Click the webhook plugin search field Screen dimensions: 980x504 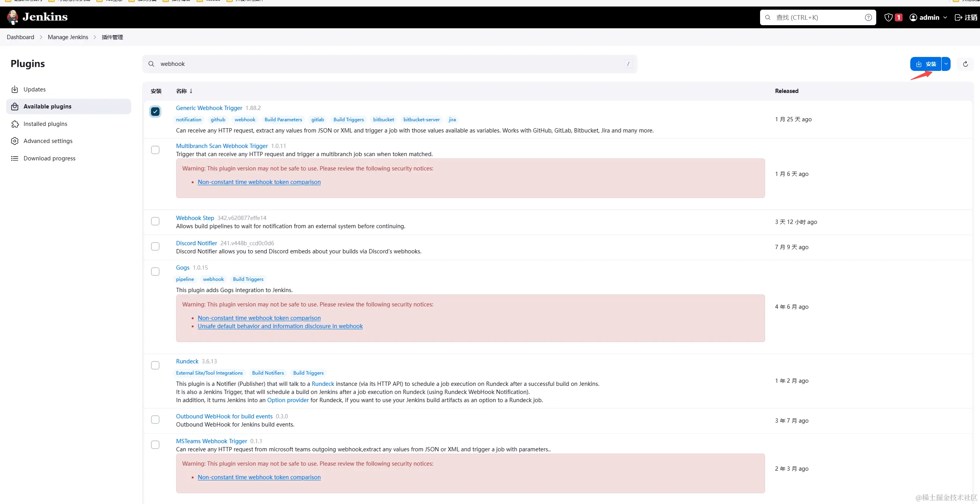coord(387,64)
